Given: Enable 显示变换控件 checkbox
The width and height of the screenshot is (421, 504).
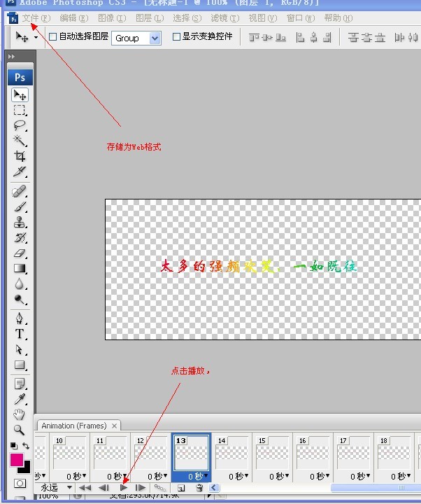Looking at the screenshot, I should pyautogui.click(x=176, y=36).
